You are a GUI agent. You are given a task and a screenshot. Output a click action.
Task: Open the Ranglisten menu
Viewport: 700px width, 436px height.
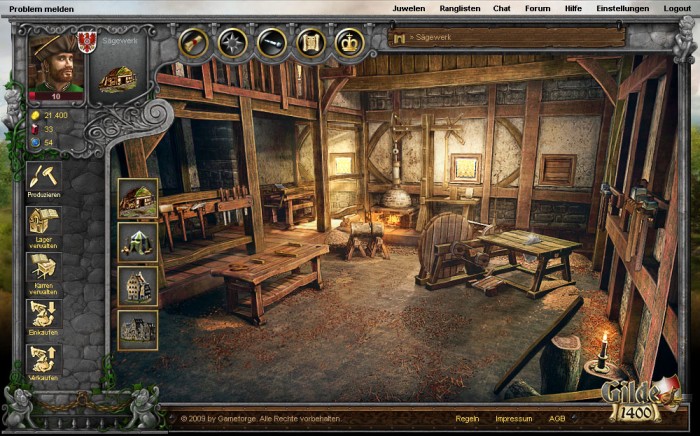(x=460, y=8)
